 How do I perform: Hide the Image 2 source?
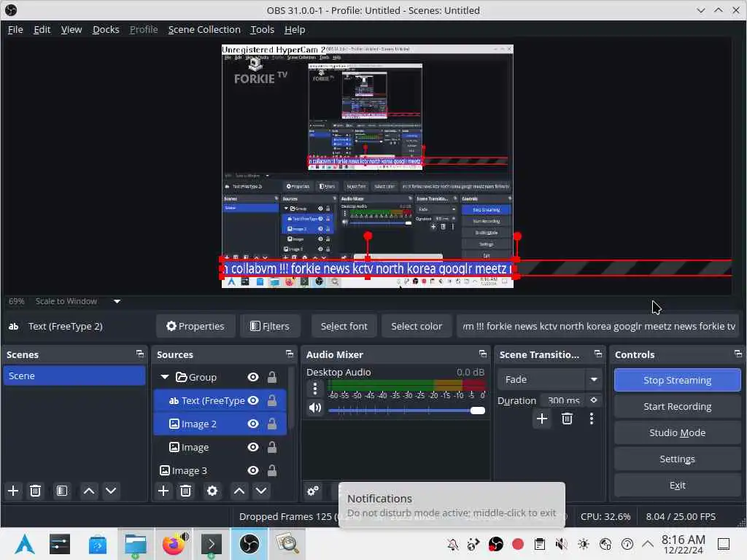pyautogui.click(x=253, y=424)
